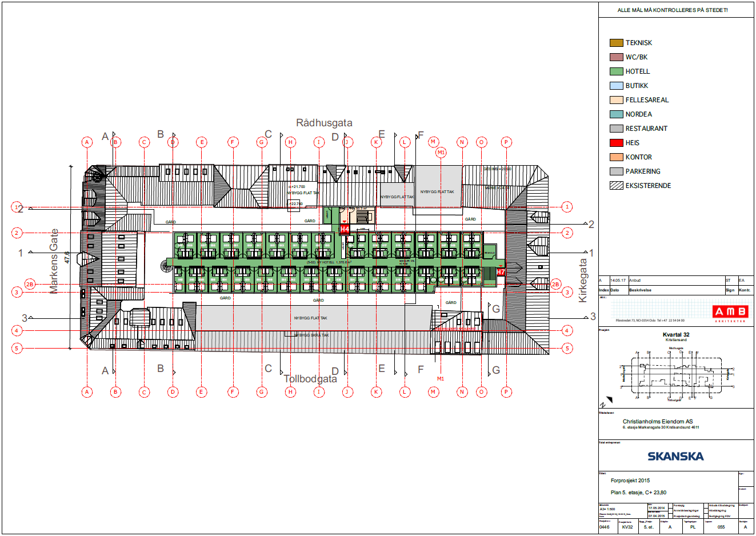Click the vertical "Markens Gate" street label

point(54,261)
